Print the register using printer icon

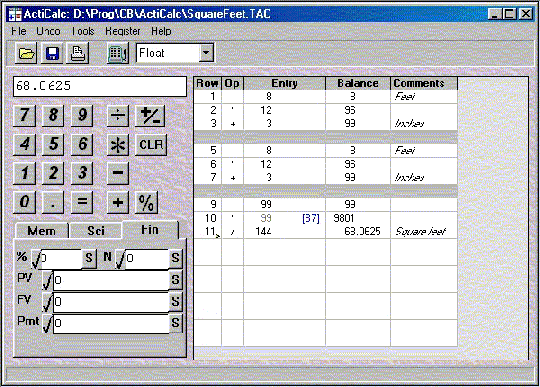[x=78, y=53]
